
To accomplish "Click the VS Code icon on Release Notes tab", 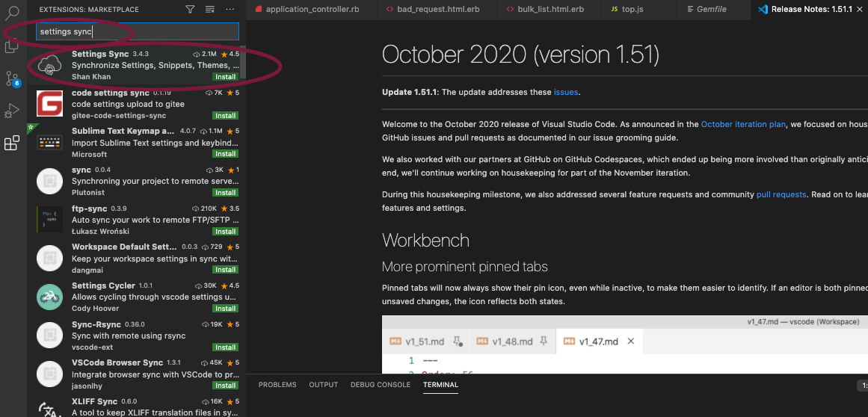I will coord(763,10).
